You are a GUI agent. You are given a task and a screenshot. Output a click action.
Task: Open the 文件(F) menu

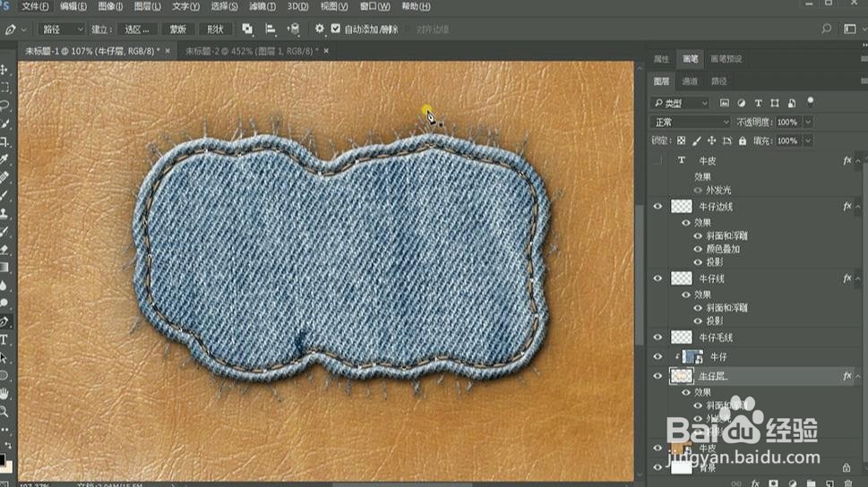click(x=35, y=6)
